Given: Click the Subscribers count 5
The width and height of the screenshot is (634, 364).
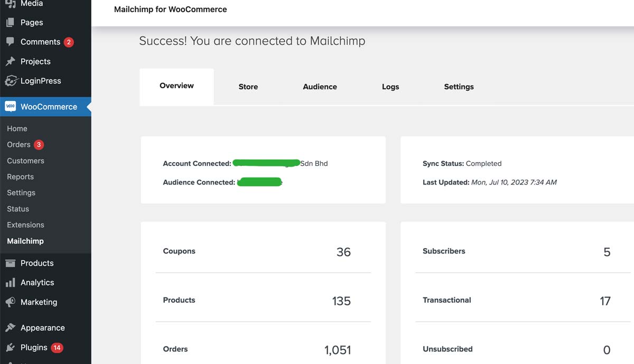Looking at the screenshot, I should [x=607, y=252].
